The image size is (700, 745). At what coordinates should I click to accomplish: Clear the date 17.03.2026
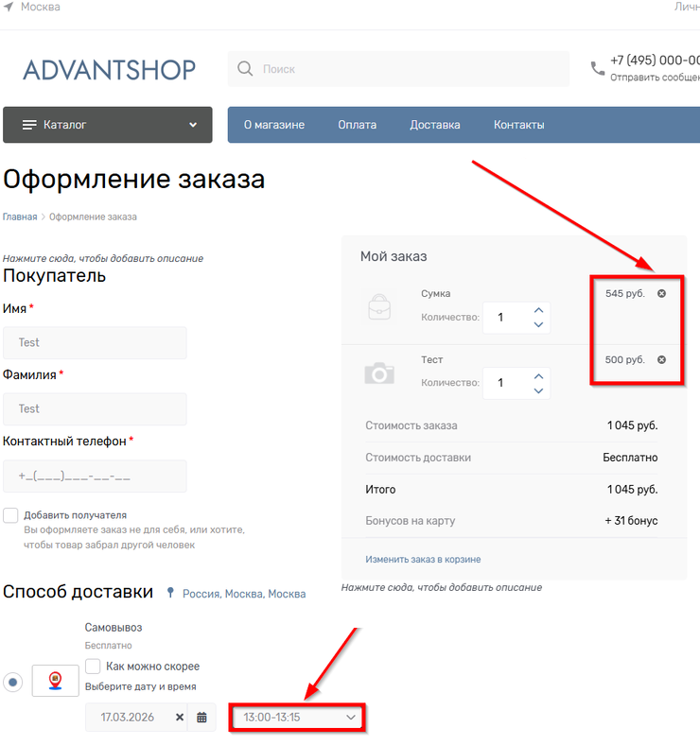(x=180, y=718)
